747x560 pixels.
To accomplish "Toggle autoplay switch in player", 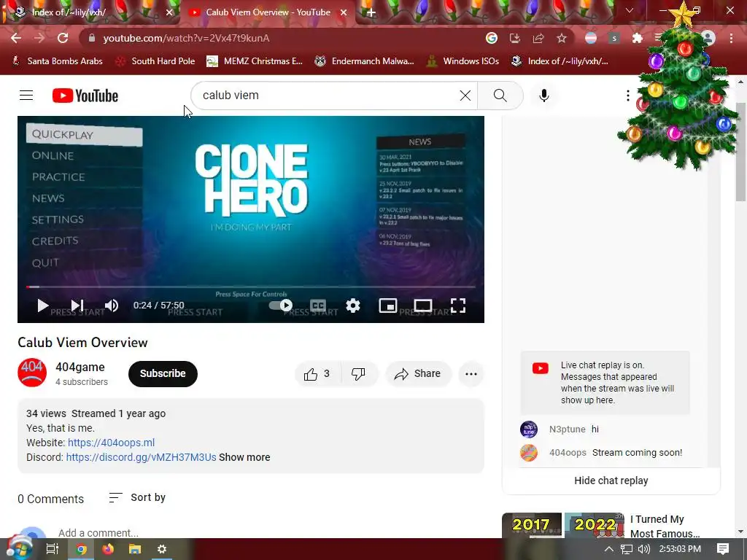I will click(281, 306).
